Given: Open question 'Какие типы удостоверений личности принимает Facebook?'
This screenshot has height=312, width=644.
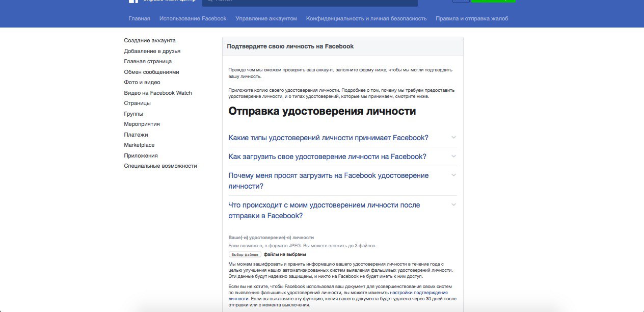Looking at the screenshot, I should [x=329, y=138].
